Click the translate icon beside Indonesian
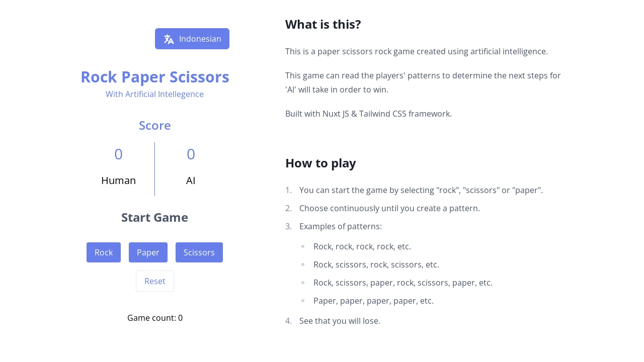644x362 pixels. click(169, 39)
